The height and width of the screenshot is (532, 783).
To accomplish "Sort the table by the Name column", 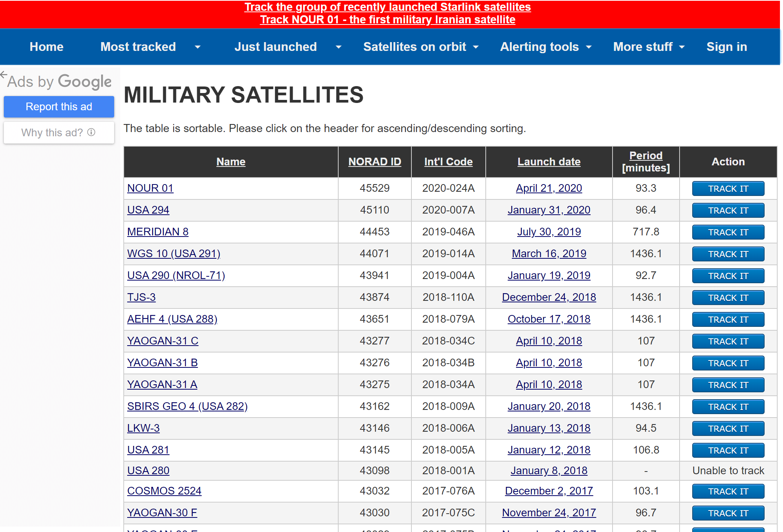I will tap(231, 162).
